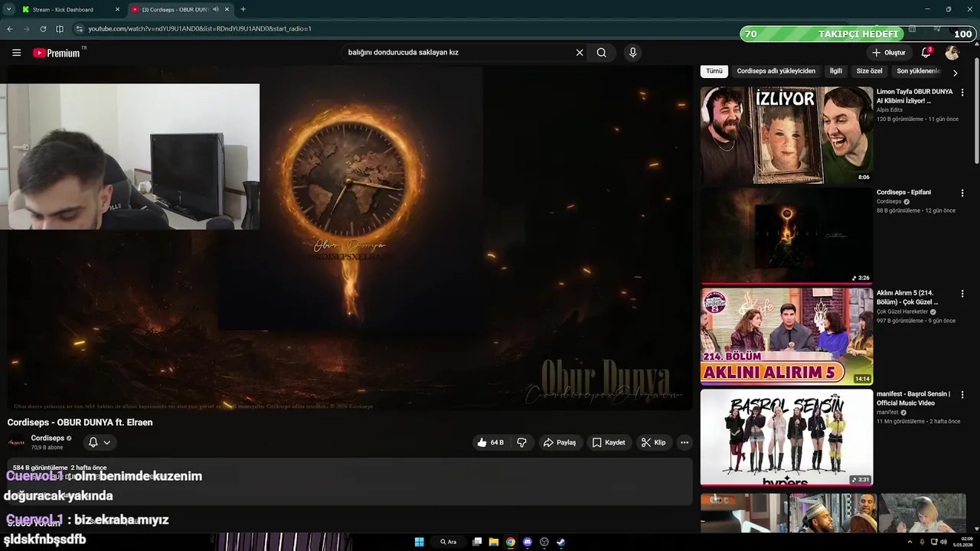Screen dimensions: 980x551
Task: Open the YouTube hamburger guide menu
Action: tap(16, 53)
